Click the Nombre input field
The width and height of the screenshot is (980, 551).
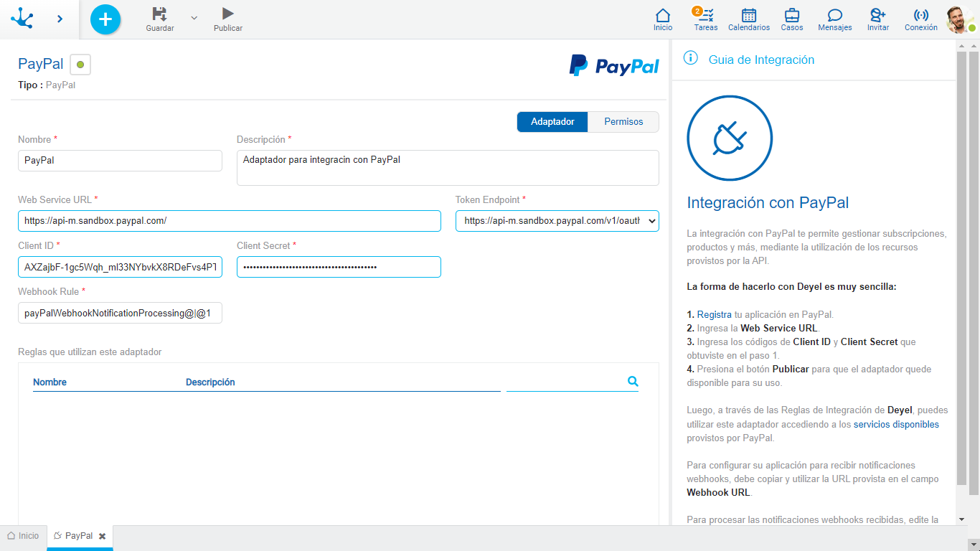[120, 161]
